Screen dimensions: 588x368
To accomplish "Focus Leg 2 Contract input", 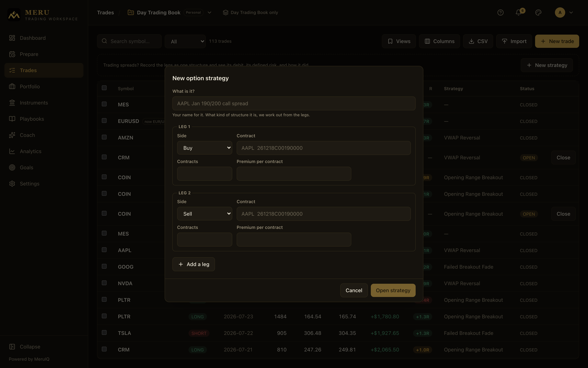I will (324, 214).
